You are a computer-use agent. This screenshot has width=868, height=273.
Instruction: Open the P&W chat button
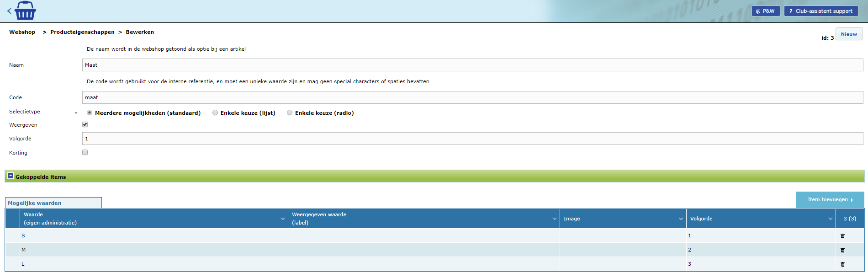(x=765, y=11)
